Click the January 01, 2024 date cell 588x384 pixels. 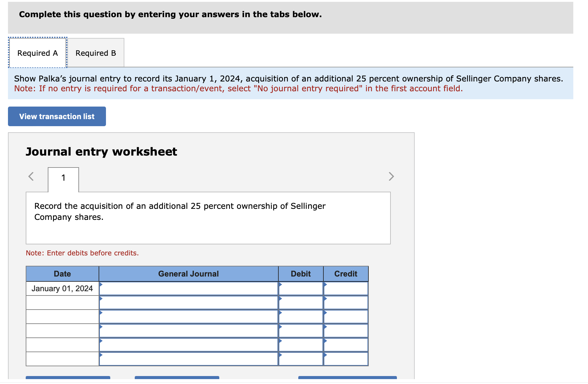[x=62, y=289]
